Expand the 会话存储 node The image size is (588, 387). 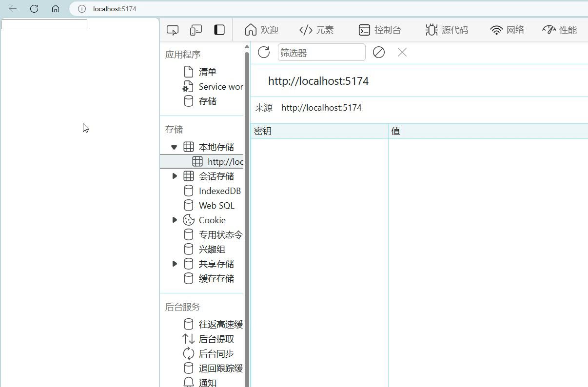click(x=174, y=176)
